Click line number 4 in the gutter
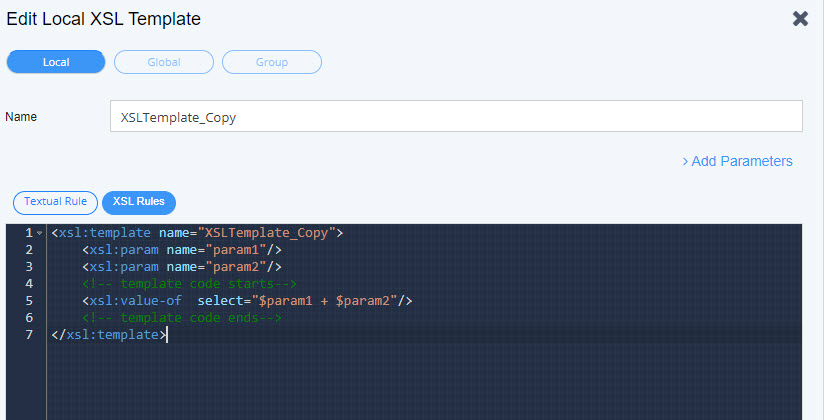 click(30, 284)
